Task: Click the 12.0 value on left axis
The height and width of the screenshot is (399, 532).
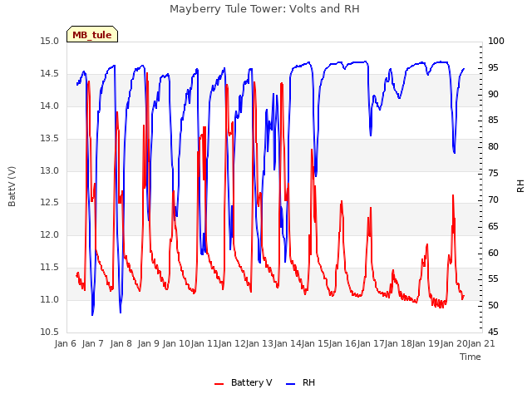Action: point(50,234)
